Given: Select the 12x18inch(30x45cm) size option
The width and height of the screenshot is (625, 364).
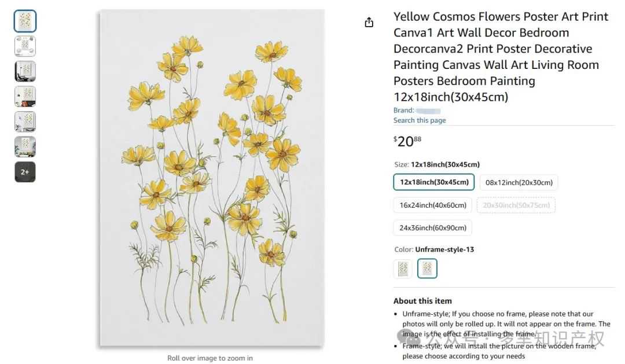Looking at the screenshot, I should (x=434, y=182).
